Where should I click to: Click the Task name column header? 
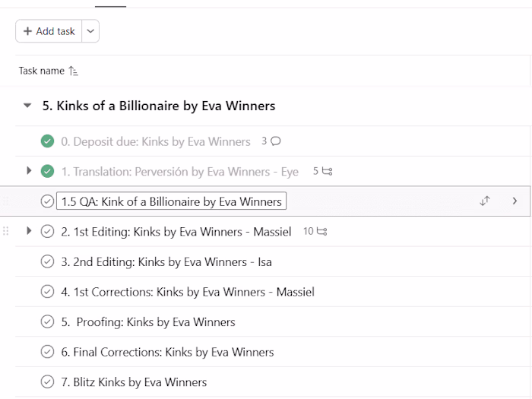coord(42,71)
